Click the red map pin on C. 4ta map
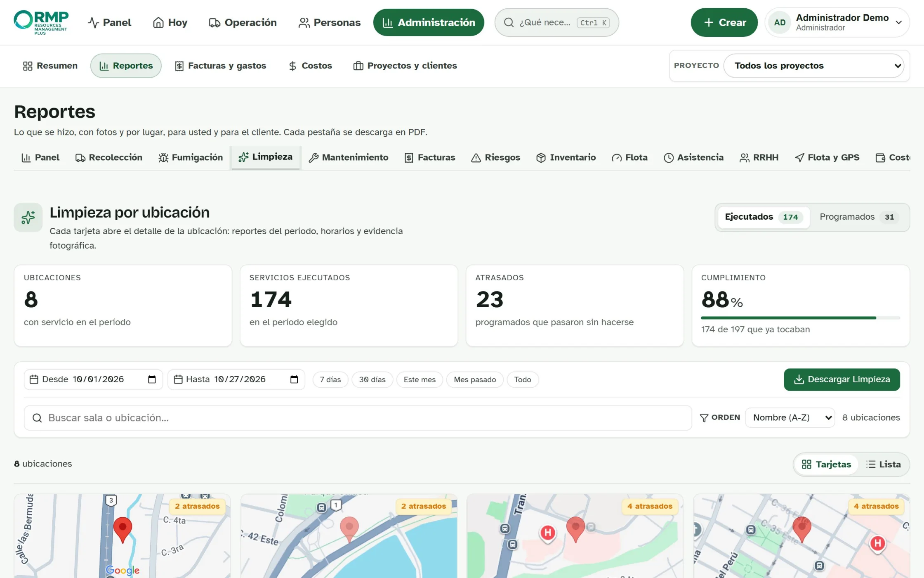Viewport: 924px width, 578px height. pos(123,529)
